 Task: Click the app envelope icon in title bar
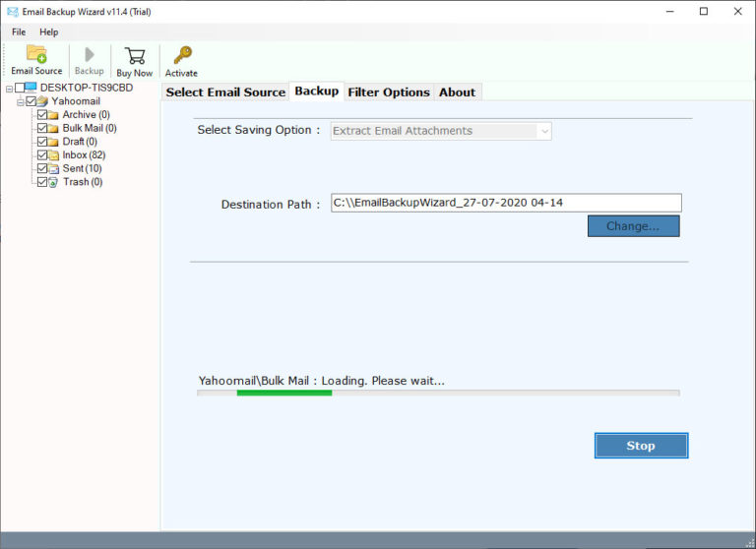coord(13,11)
